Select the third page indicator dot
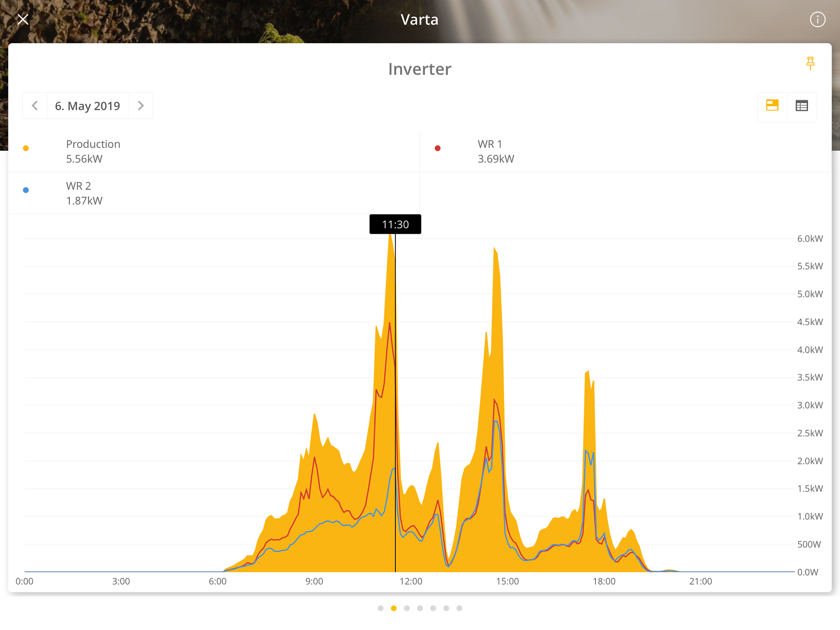Image resolution: width=840 pixels, height=630 pixels. pos(407,608)
